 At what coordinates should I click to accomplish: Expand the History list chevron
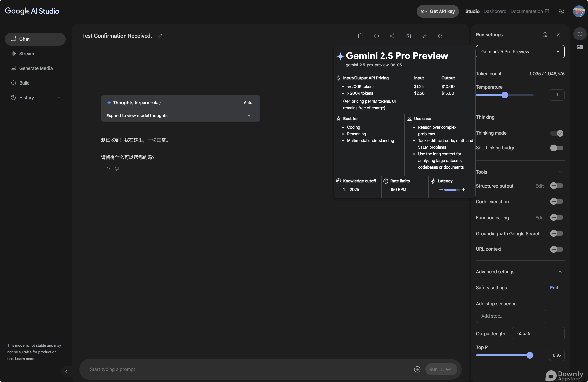pos(59,98)
